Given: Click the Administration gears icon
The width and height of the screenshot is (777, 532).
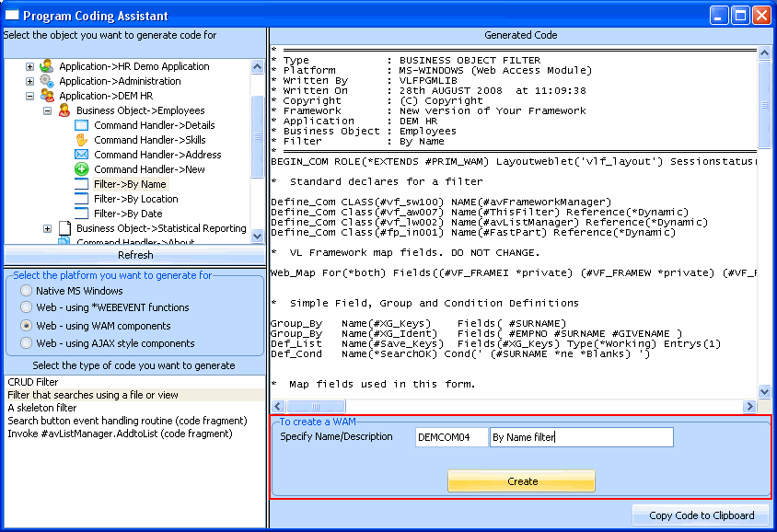Looking at the screenshot, I should (x=47, y=81).
